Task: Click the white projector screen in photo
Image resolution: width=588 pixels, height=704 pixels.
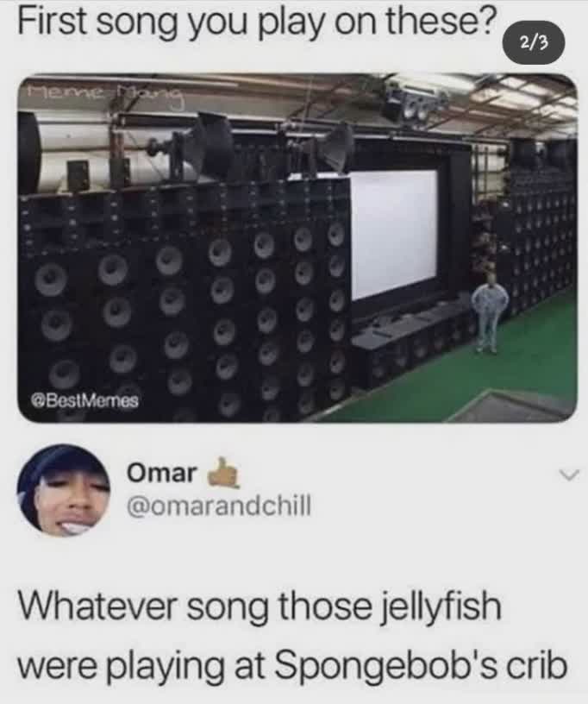Action: (394, 235)
